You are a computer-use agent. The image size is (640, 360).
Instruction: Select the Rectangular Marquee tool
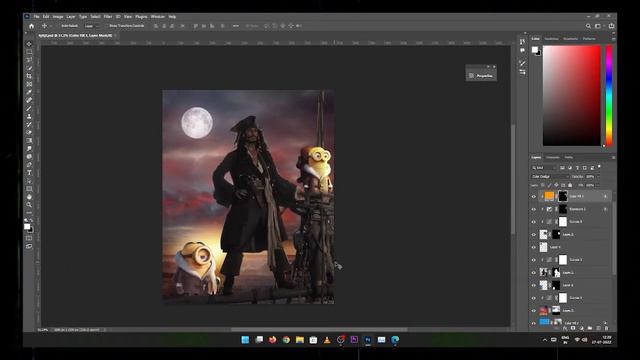click(29, 52)
